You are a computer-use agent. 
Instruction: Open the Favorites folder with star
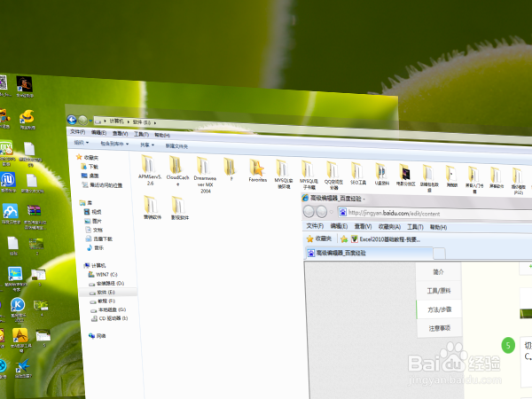(257, 170)
